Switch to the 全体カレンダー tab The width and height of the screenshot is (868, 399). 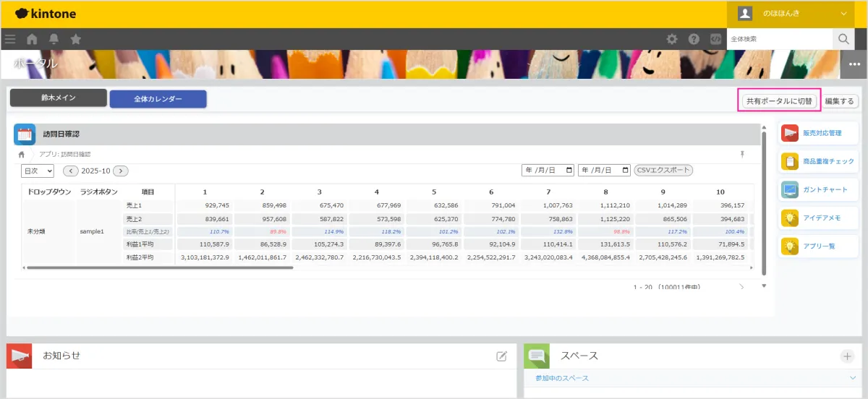(158, 99)
